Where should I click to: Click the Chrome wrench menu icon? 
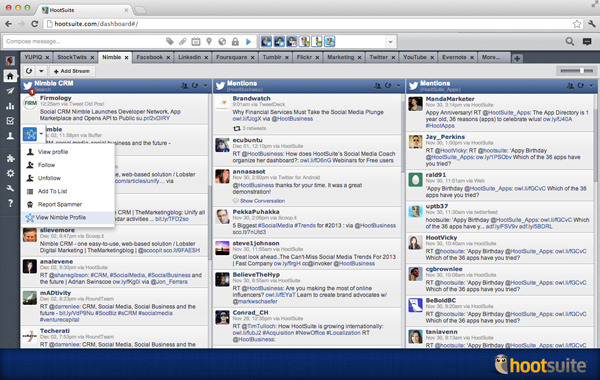[x=592, y=24]
